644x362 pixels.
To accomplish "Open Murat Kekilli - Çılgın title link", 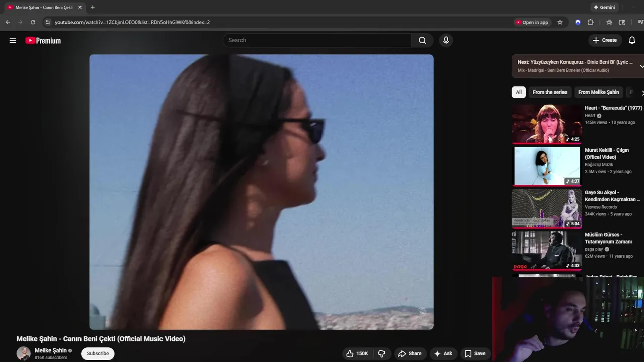I will point(607,153).
